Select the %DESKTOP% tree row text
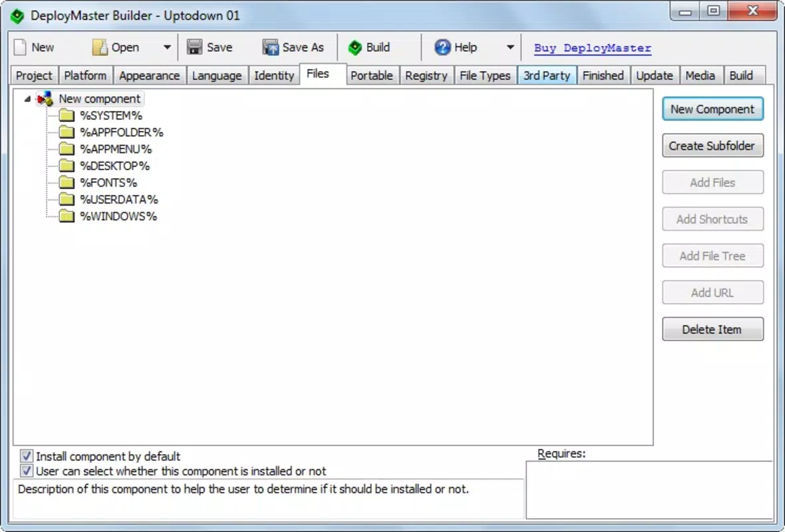 [114, 166]
